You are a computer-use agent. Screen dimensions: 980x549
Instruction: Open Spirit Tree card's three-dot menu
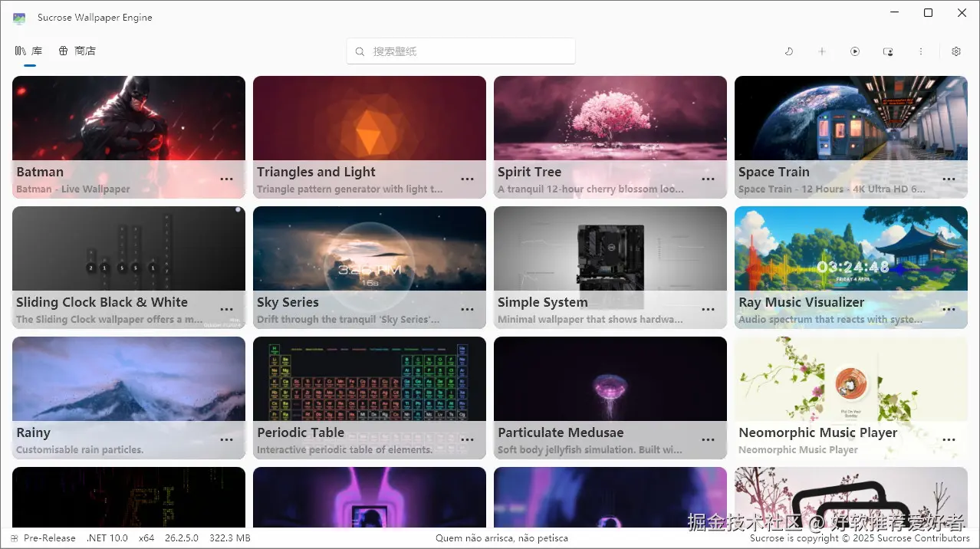[709, 179]
